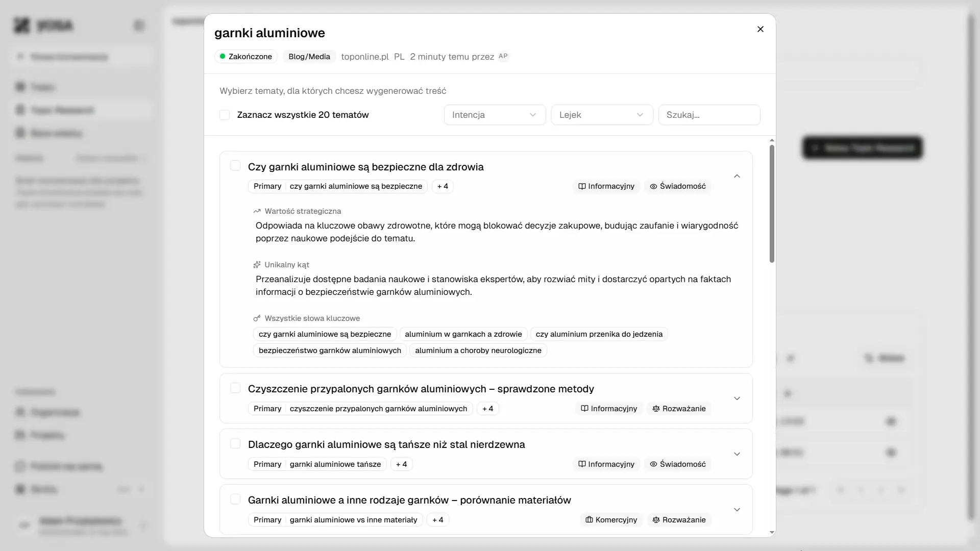Click the Komercyjny briefcase icon tag

[x=589, y=520]
